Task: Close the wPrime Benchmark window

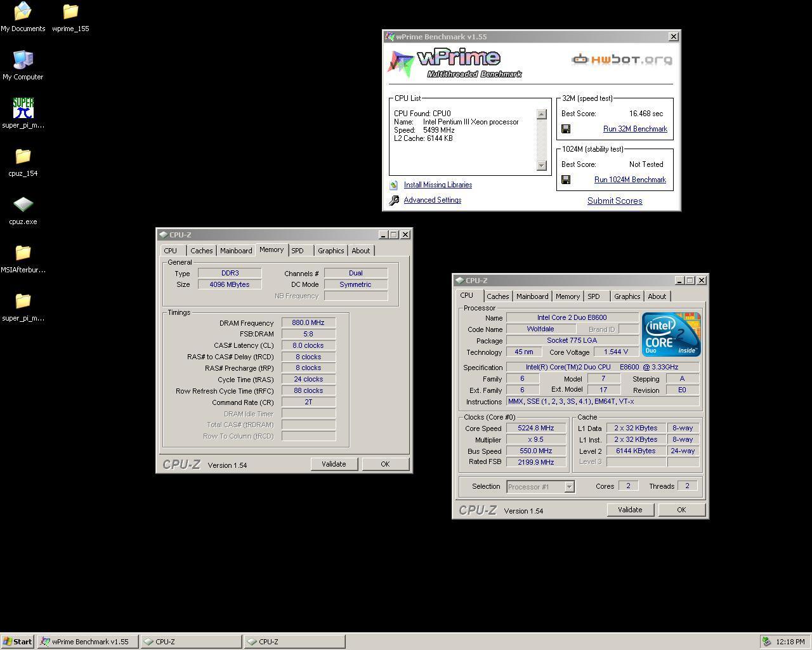Action: click(674, 37)
